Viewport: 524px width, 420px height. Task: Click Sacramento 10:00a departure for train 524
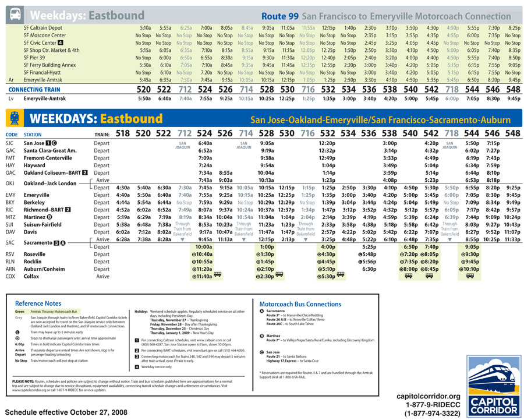(204, 247)
